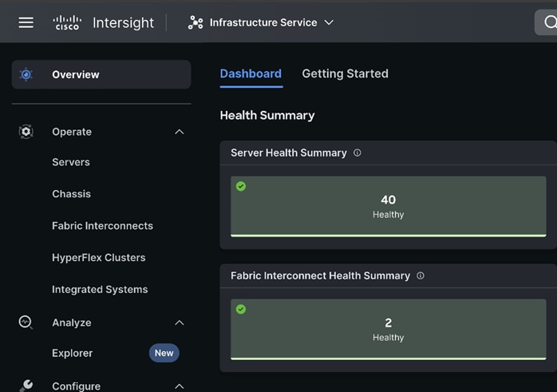The height and width of the screenshot is (392, 557).
Task: Open Chassis in the sidebar
Action: pyautogui.click(x=71, y=194)
